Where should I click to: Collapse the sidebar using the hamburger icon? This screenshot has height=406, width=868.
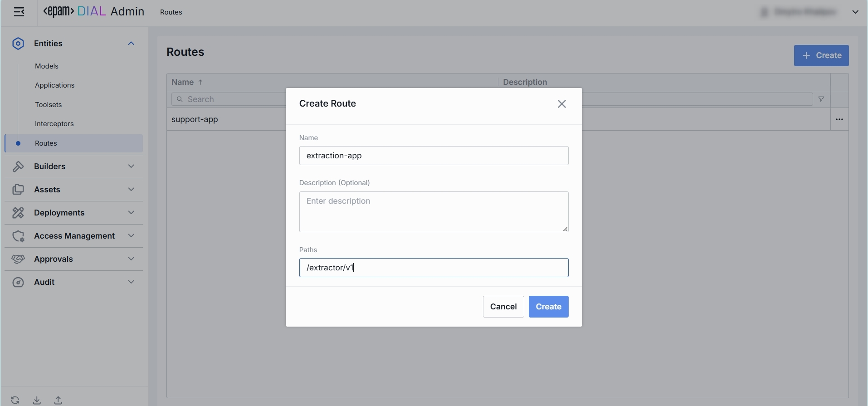click(19, 12)
